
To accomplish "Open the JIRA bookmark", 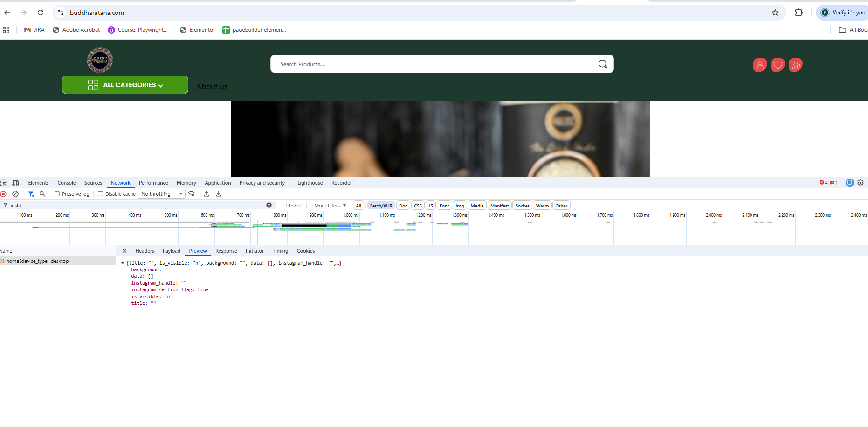I will coord(34,30).
